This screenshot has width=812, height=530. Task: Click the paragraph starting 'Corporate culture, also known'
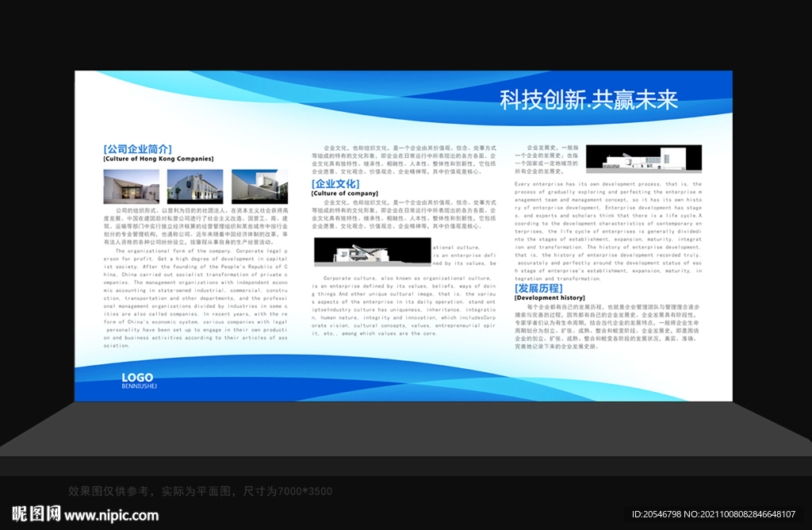(x=404, y=305)
